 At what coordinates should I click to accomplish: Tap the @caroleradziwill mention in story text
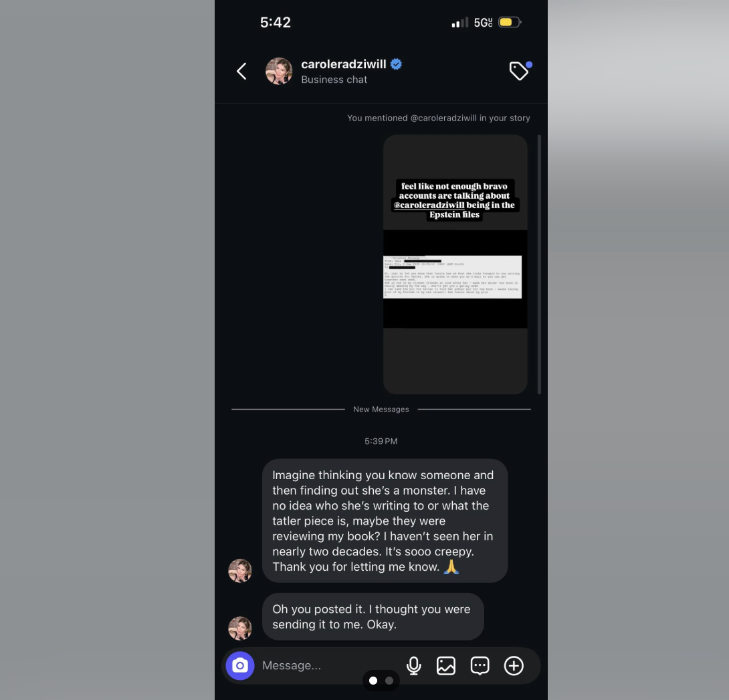pyautogui.click(x=429, y=205)
